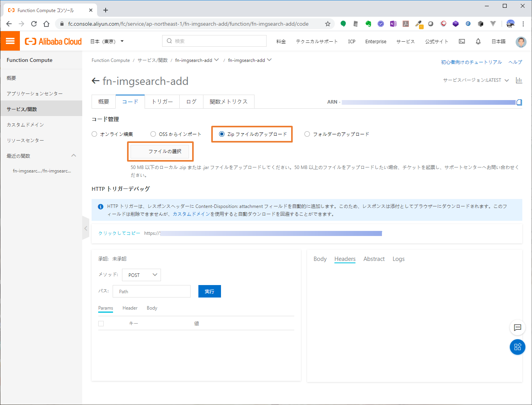Copy the ARN with the clipboard icon
This screenshot has width=532, height=405.
click(519, 102)
